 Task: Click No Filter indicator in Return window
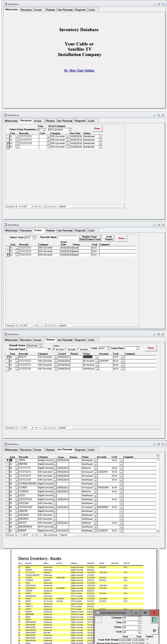coord(50,427)
